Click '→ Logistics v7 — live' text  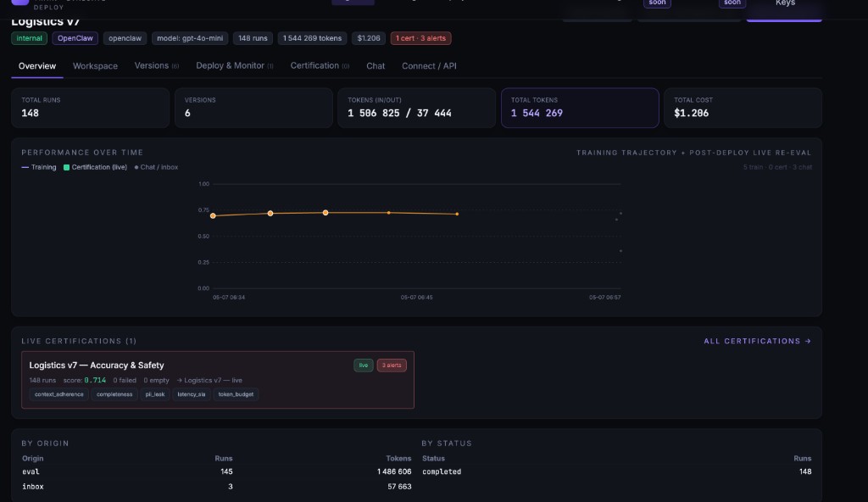coord(209,380)
